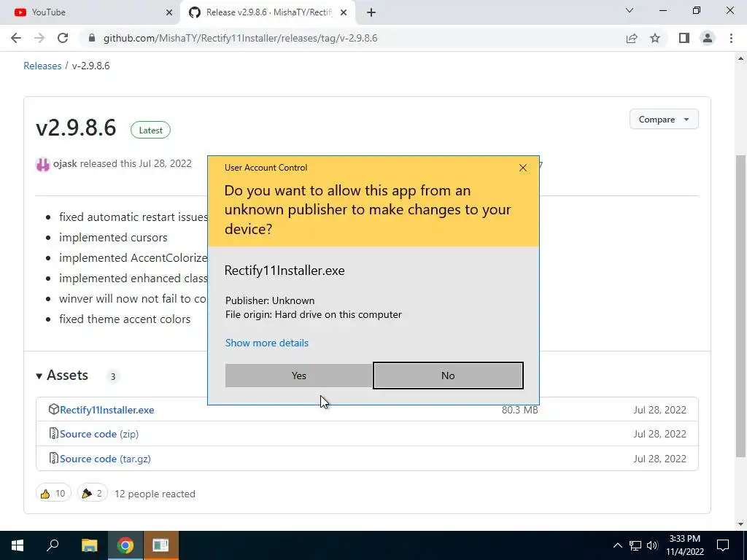Screen dimensions: 747x560
Task: Open Windows taskbar search
Action: point(53,545)
